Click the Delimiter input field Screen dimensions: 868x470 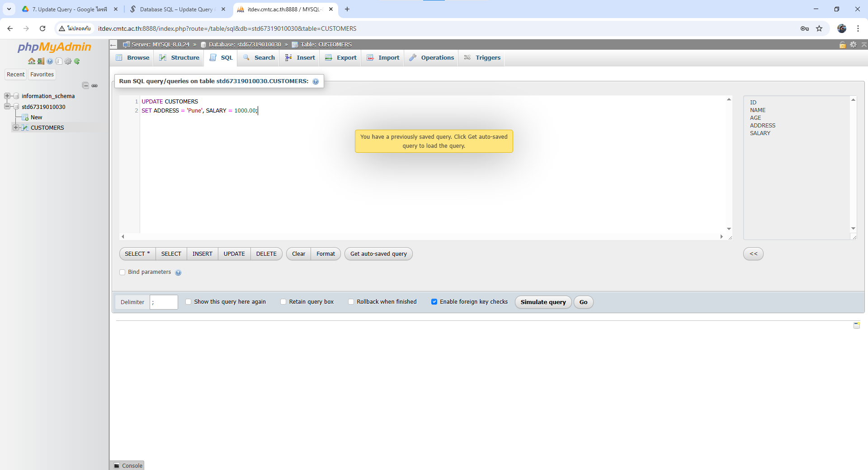click(x=164, y=302)
